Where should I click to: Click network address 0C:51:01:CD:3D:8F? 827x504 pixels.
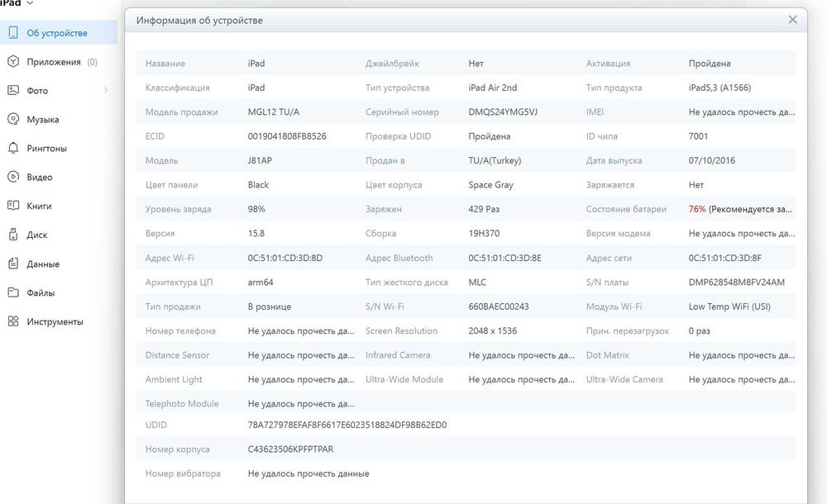[x=724, y=258]
